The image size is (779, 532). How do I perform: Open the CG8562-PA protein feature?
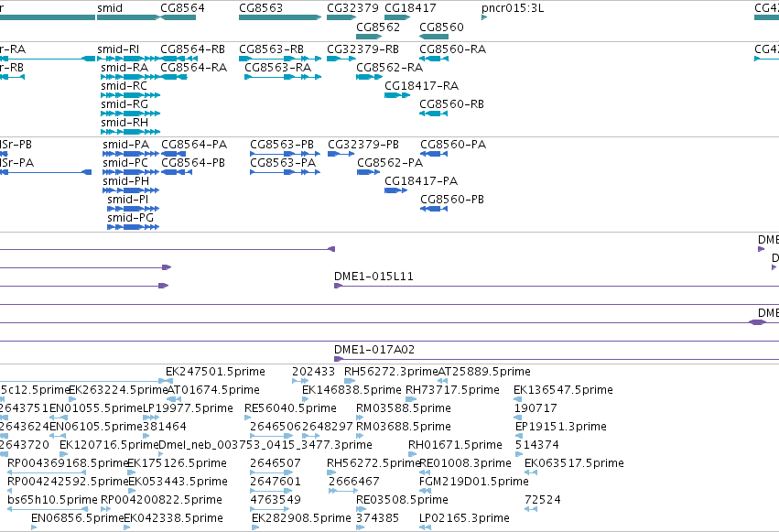point(369,172)
